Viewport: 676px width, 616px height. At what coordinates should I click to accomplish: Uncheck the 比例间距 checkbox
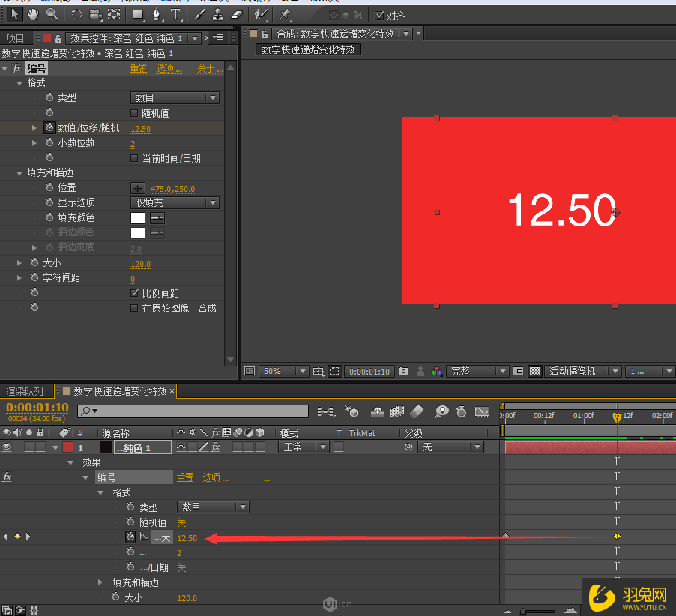[135, 292]
